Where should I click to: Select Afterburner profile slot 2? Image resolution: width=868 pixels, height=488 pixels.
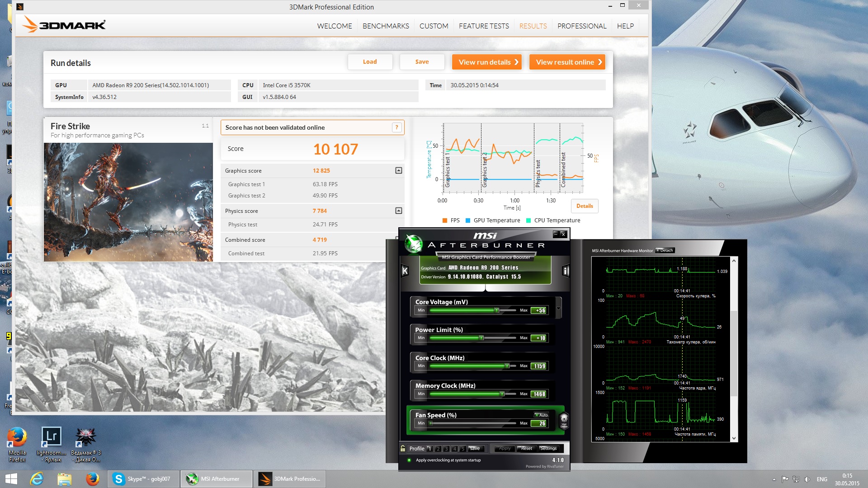[438, 449]
